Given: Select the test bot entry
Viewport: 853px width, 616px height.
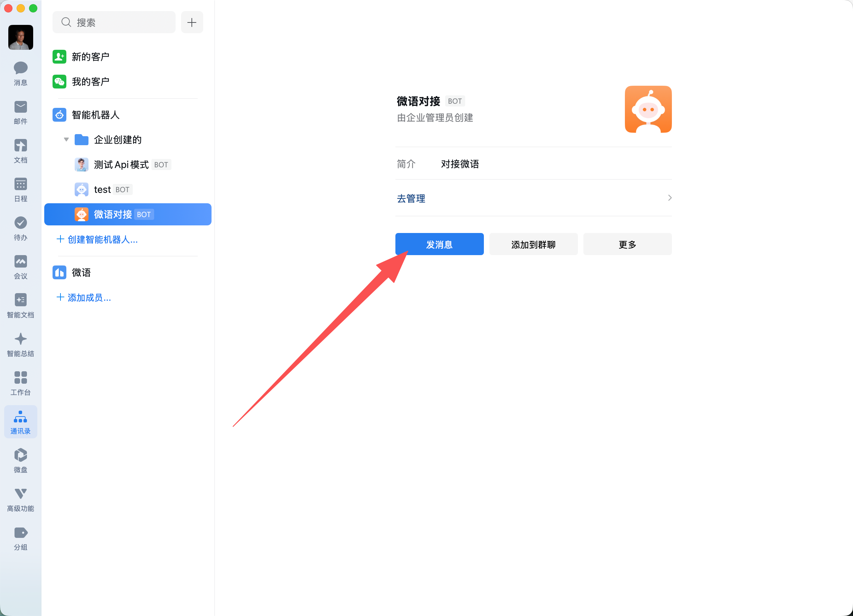Looking at the screenshot, I should tap(128, 189).
